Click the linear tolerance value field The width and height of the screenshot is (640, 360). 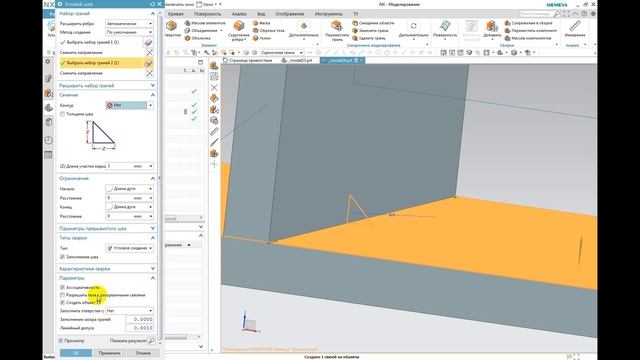[x=139, y=328]
